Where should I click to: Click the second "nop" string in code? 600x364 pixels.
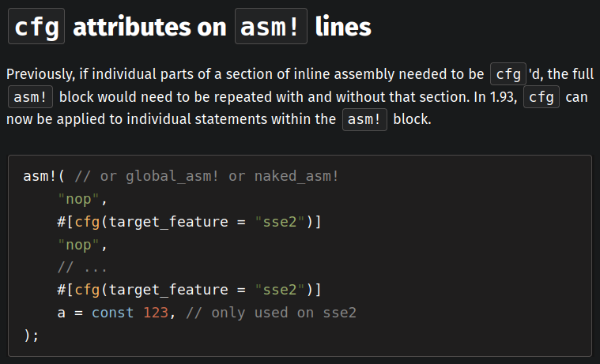click(x=77, y=244)
